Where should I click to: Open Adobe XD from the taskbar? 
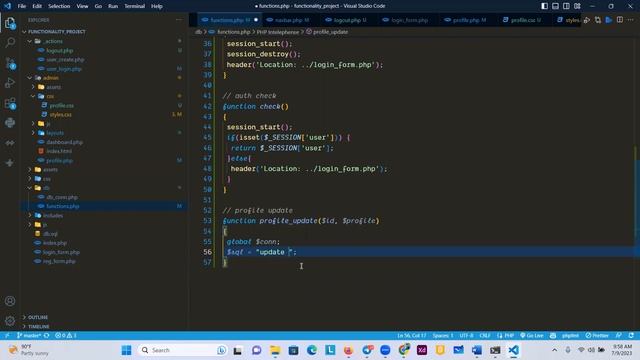pyautogui.click(x=422, y=350)
